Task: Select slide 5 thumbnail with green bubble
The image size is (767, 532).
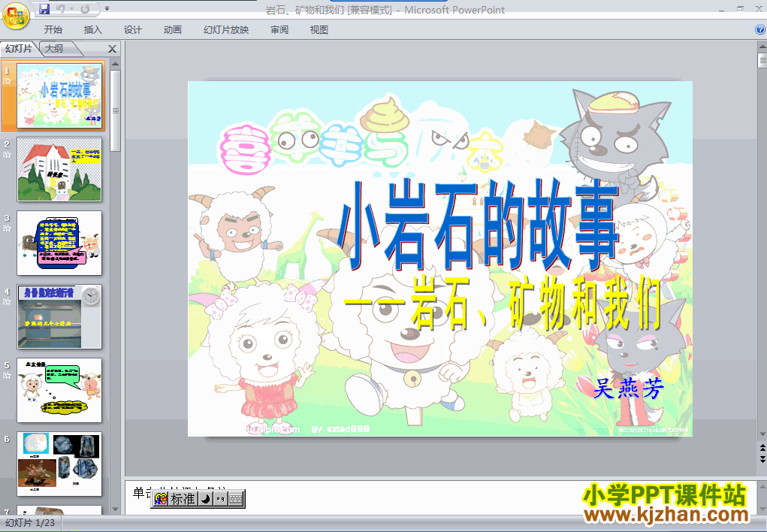Action: [59, 390]
